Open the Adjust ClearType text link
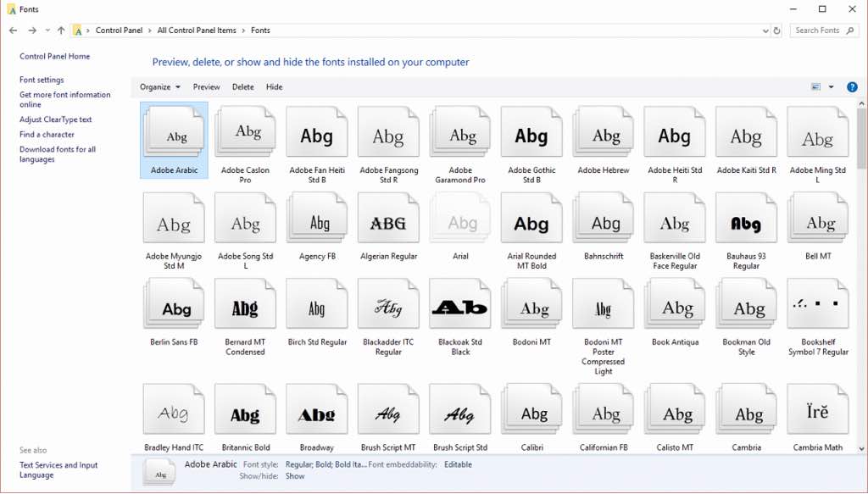The width and height of the screenshot is (868, 494). click(x=55, y=119)
